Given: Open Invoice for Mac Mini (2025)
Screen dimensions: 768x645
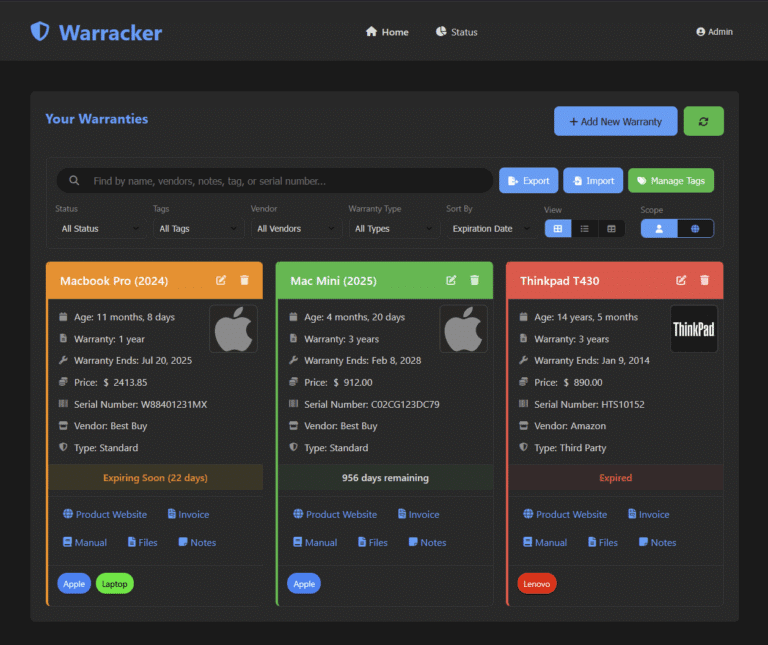Looking at the screenshot, I should click(419, 514).
